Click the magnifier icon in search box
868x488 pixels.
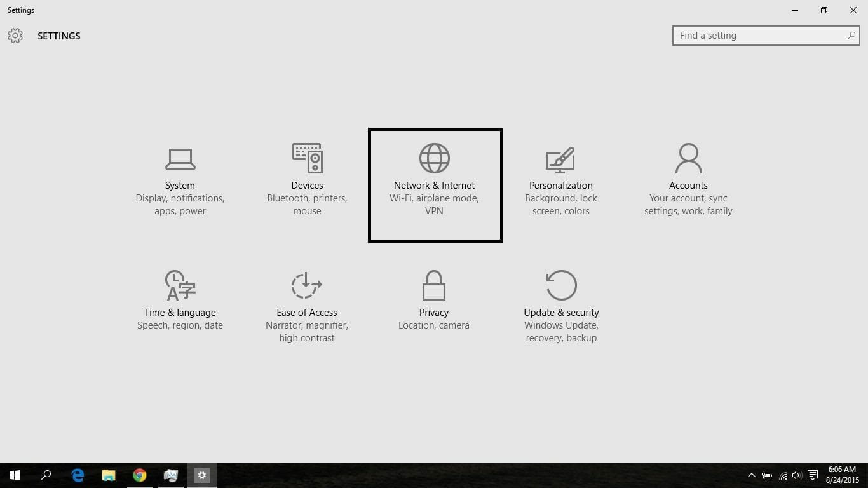[851, 36]
